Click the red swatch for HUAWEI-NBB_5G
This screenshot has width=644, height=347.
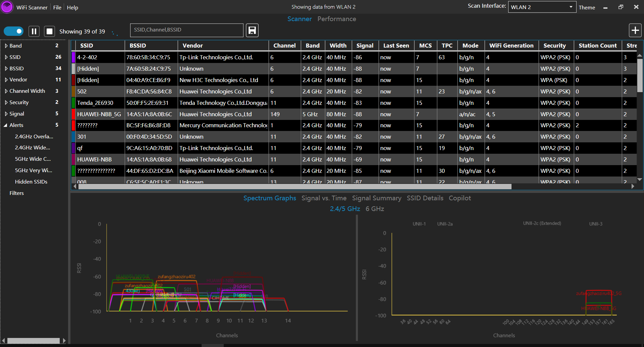point(73,114)
